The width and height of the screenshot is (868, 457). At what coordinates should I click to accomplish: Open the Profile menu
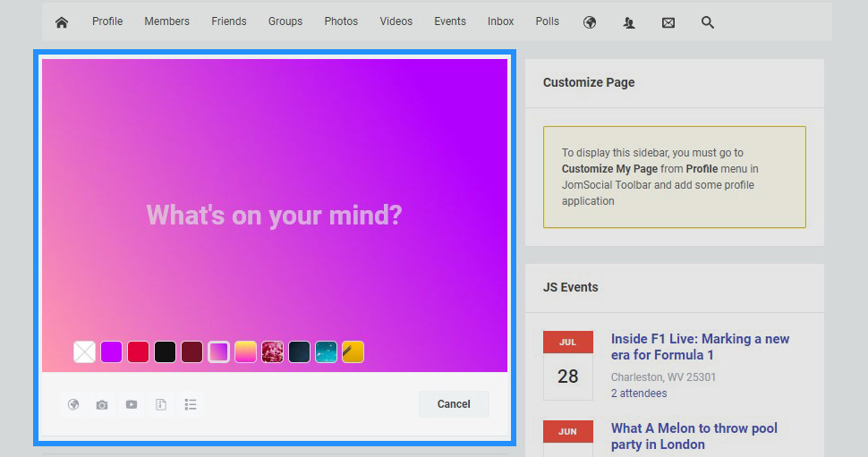[x=107, y=21]
